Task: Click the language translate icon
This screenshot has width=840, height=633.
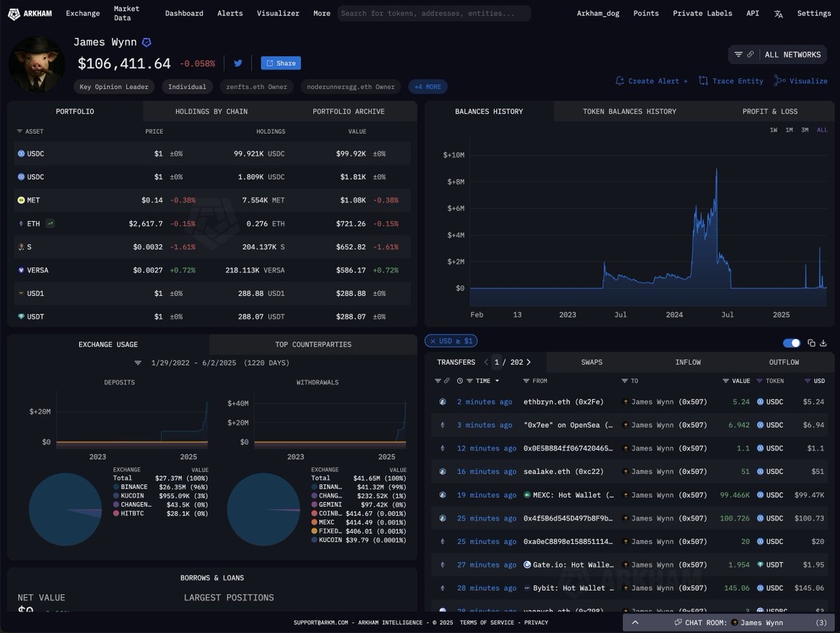Action: click(778, 13)
